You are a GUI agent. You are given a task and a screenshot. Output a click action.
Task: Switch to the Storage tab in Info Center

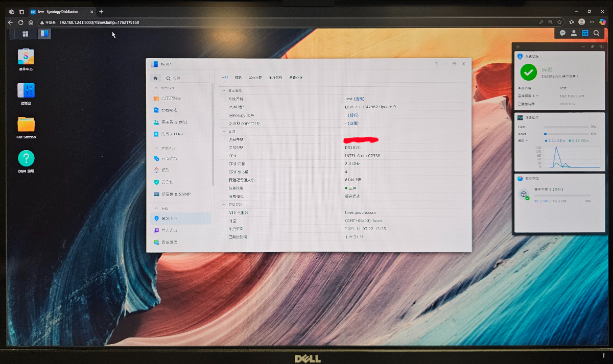(x=255, y=78)
